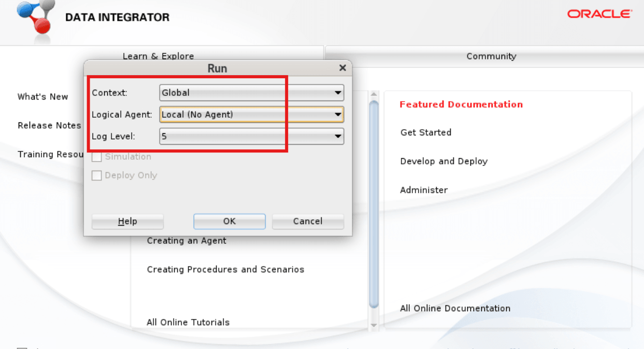Screen dimensions: 644x349
Task: Confirm run by clicking OK
Action: click(x=229, y=221)
